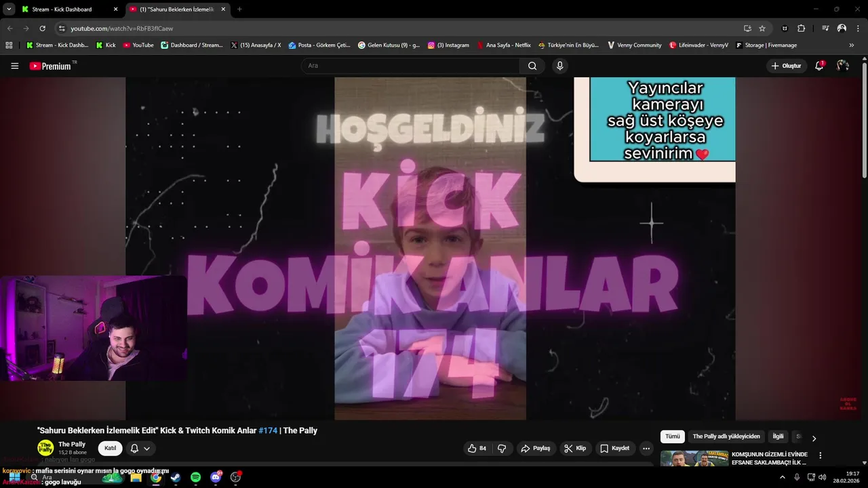Screen dimensions: 868x488
Task: Click the #174 hashtag in title
Action: coord(268,430)
